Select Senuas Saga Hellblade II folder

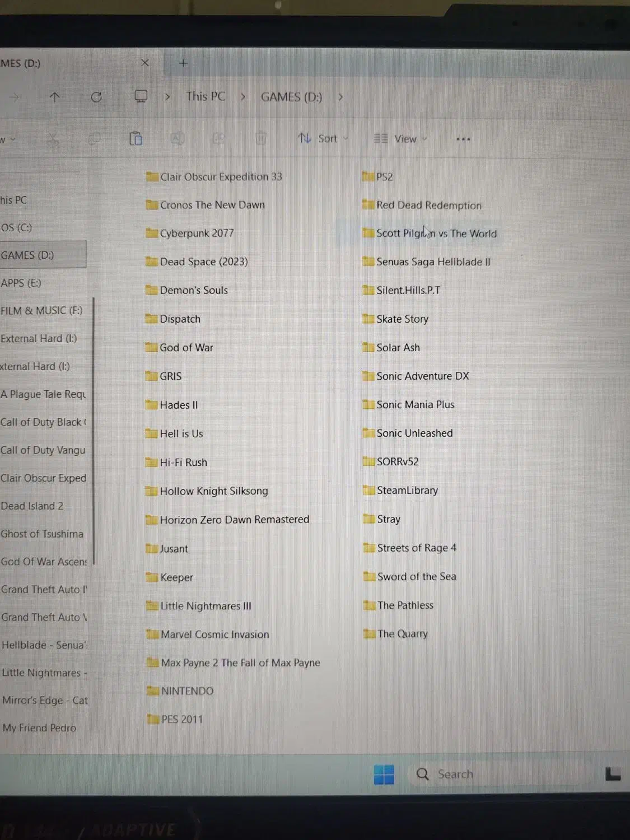point(427,262)
